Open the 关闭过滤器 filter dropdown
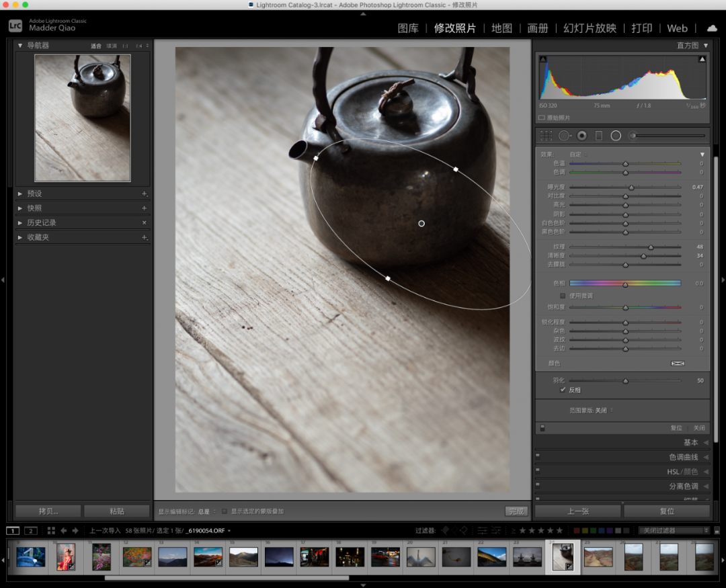The image size is (726, 588). (674, 531)
